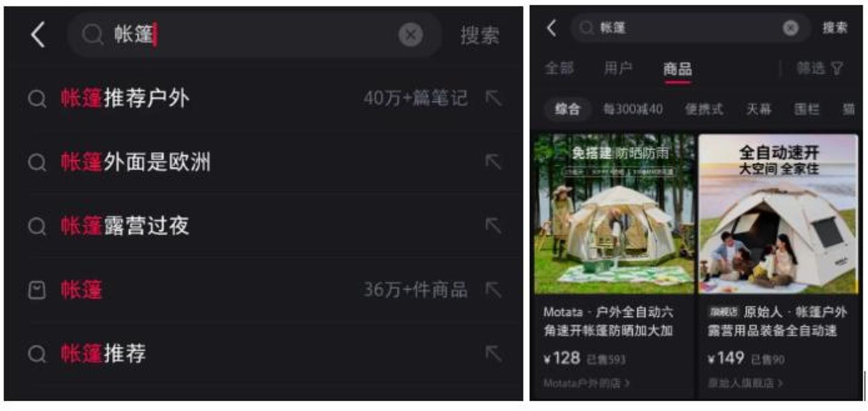This screenshot has width=868, height=411.
Task: Open the shopping bag icon for 帐篷 products
Action: [x=37, y=290]
